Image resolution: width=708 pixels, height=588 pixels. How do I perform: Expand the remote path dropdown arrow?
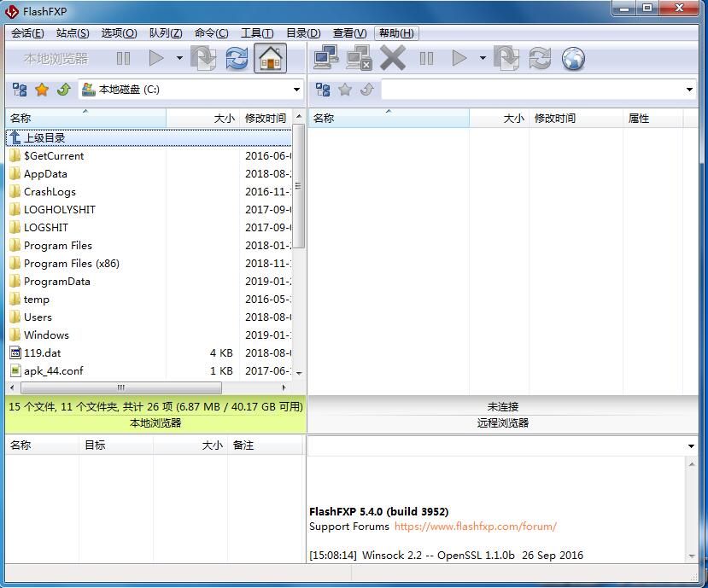[689, 90]
